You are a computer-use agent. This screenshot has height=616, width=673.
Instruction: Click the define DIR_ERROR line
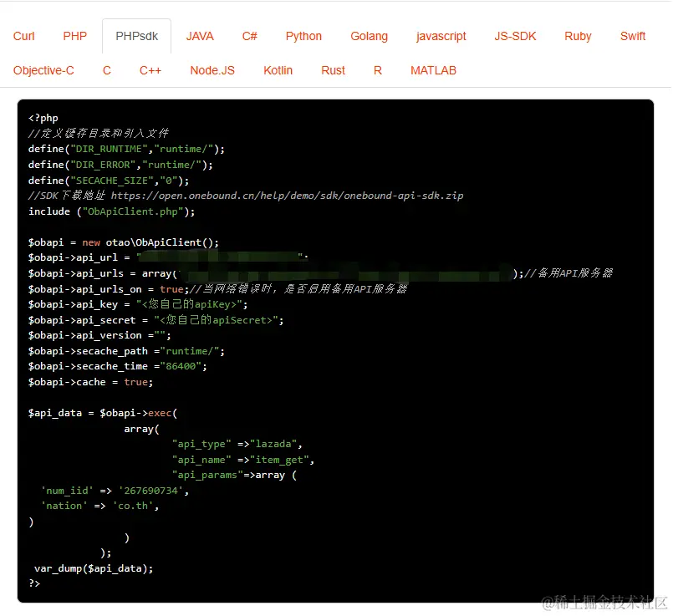point(120,165)
